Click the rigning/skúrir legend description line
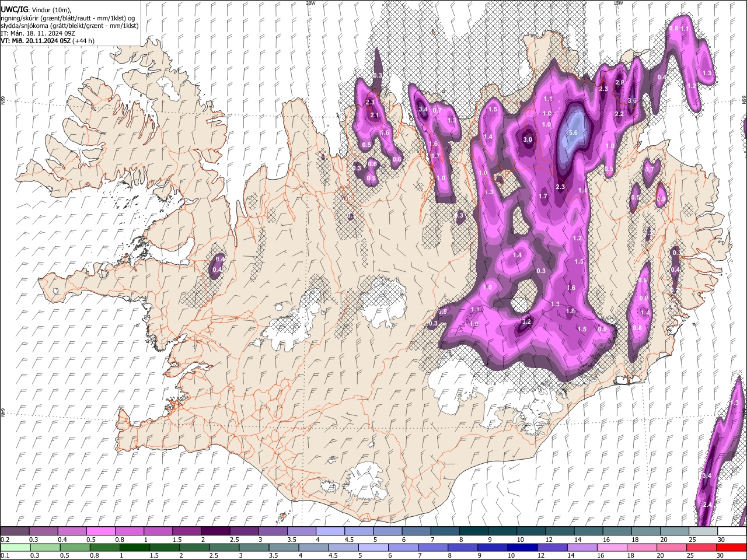The image size is (747, 560). (68, 18)
